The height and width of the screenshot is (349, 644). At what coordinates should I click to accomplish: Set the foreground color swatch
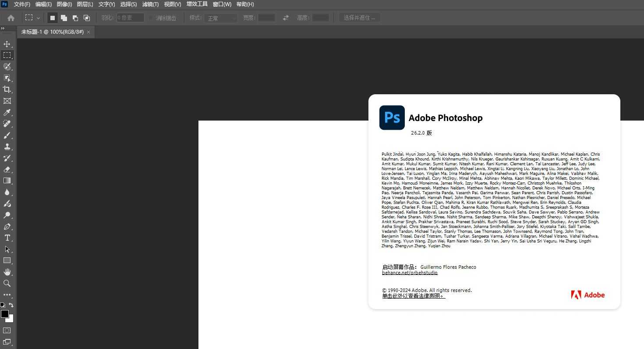[4, 314]
